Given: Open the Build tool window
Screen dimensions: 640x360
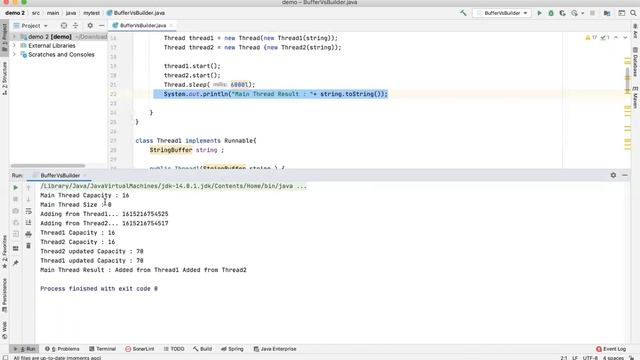Looking at the screenshot, I should click(202, 349).
